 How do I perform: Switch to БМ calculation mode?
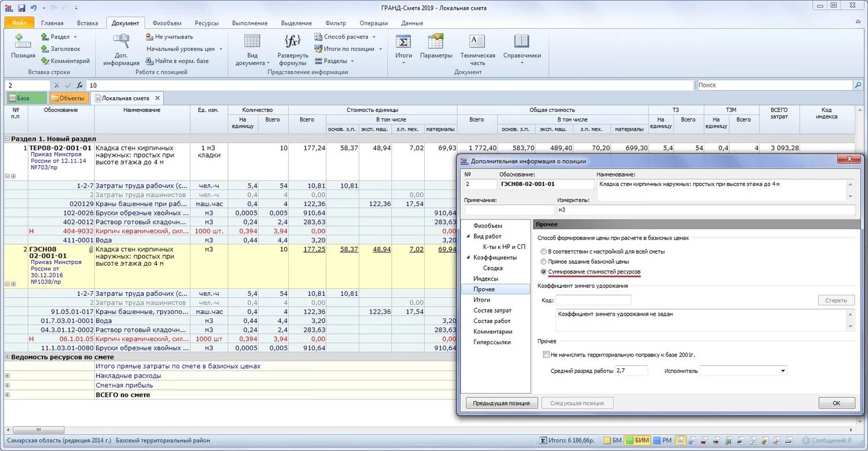pyautogui.click(x=613, y=441)
